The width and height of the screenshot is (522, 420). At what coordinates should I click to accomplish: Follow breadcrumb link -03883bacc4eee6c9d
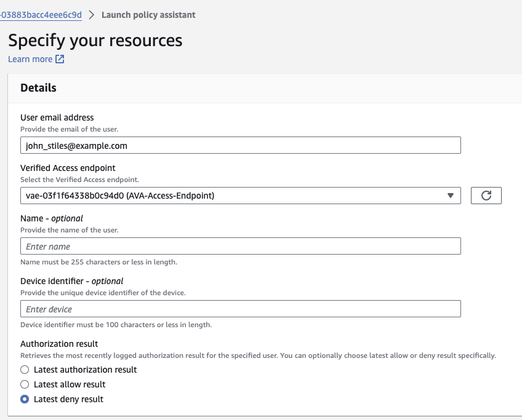41,14
